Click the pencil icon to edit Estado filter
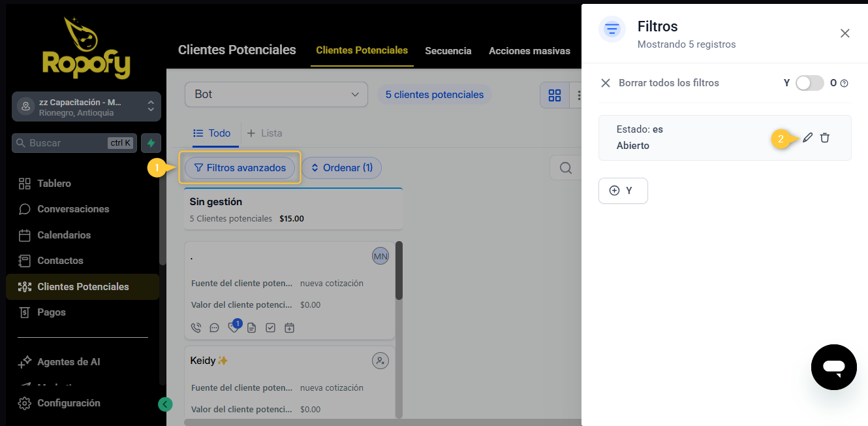The width and height of the screenshot is (868, 426). (x=808, y=138)
